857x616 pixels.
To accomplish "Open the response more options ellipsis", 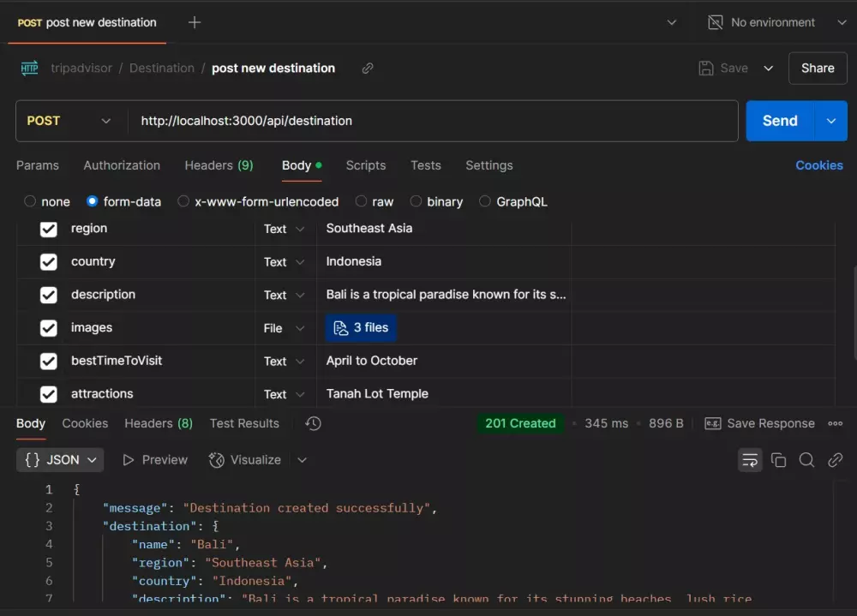I will (x=835, y=423).
